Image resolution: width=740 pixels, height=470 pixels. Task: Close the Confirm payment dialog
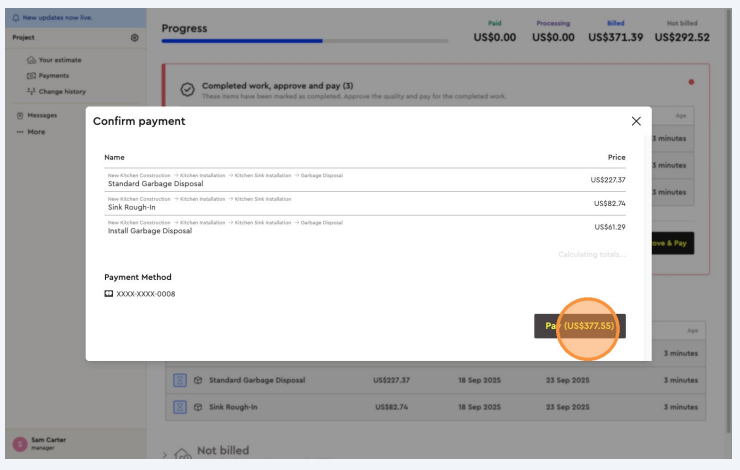pos(636,121)
